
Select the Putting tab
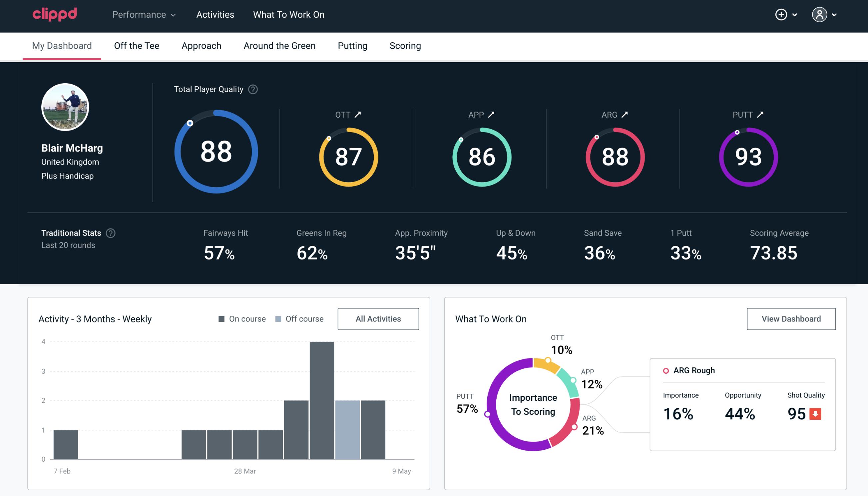coord(352,46)
